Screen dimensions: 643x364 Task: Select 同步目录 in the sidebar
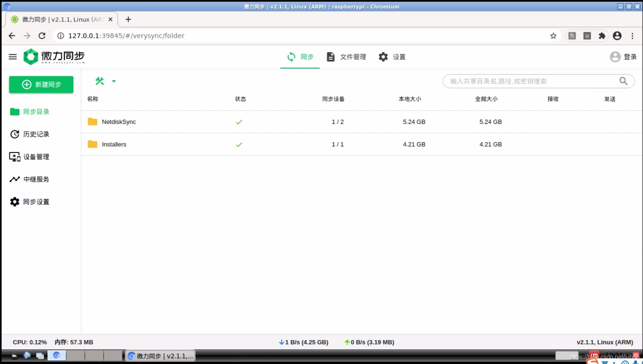[x=30, y=111]
